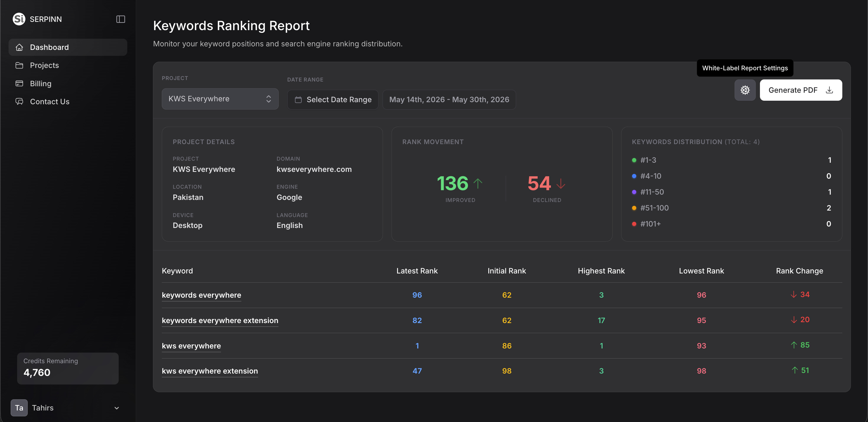Click the red declined down-arrow icon
The width and height of the screenshot is (868, 422).
(561, 184)
